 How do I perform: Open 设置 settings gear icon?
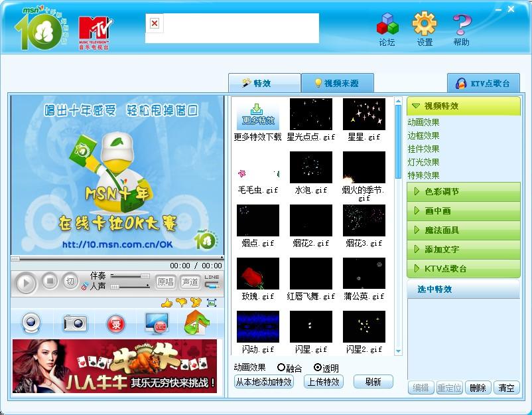click(425, 29)
